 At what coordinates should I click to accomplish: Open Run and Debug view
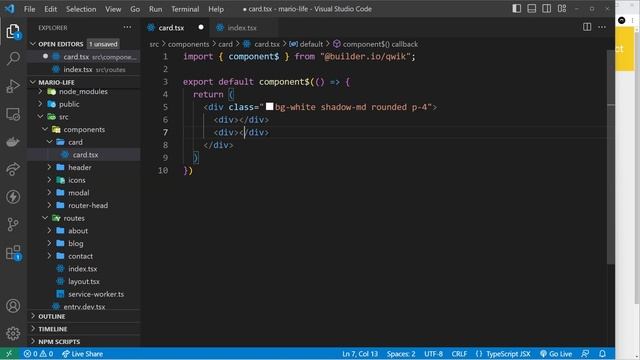(13, 87)
